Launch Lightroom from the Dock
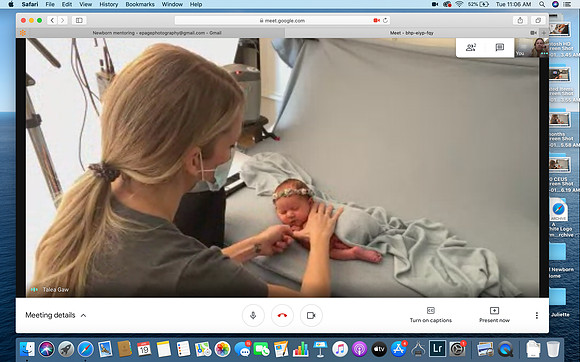580x362 pixels. [437, 349]
